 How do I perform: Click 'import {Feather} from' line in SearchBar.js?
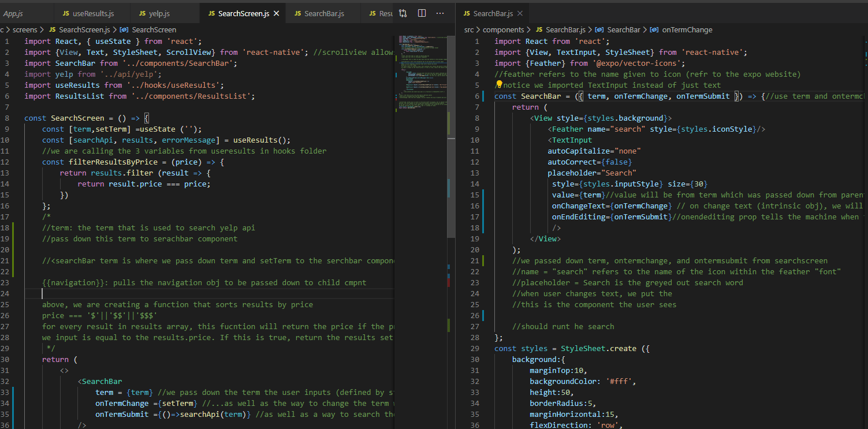click(x=590, y=63)
